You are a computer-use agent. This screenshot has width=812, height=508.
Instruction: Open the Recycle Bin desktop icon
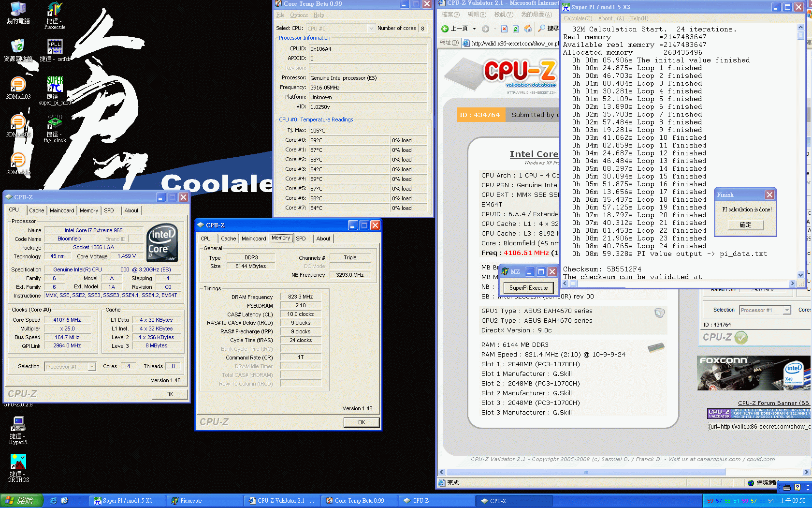point(18,50)
